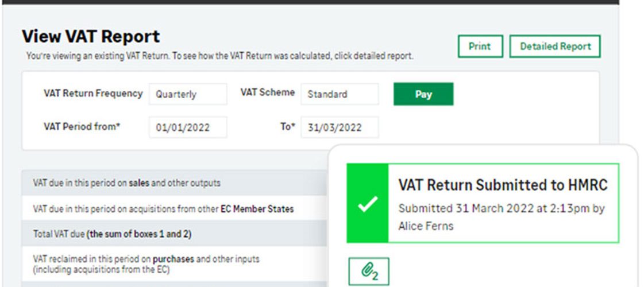This screenshot has height=287, width=644.
Task: Click the VAT Return Frequency label
Action: coord(93,93)
